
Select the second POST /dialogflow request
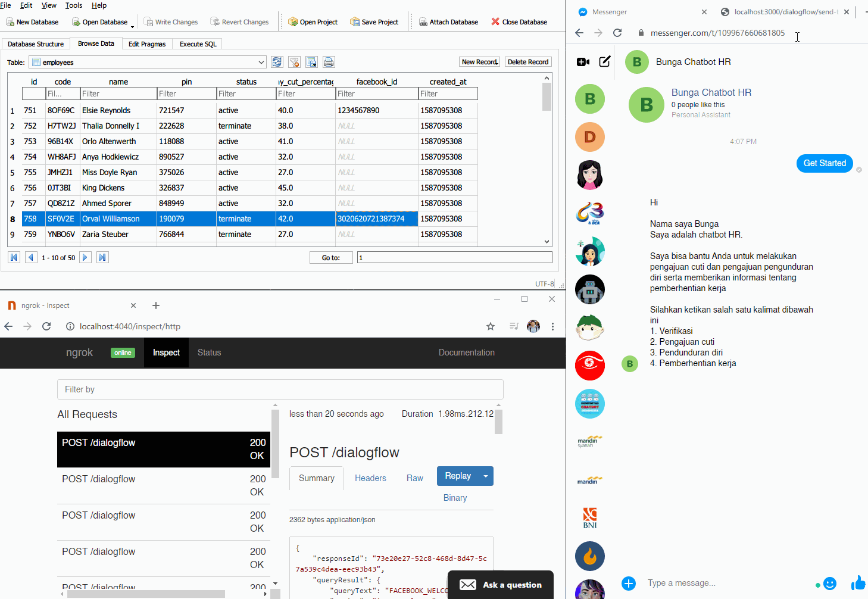point(164,485)
